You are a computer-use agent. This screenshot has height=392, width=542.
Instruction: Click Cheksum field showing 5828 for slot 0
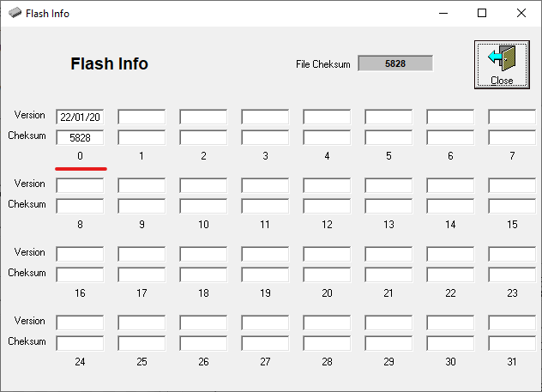pos(80,137)
